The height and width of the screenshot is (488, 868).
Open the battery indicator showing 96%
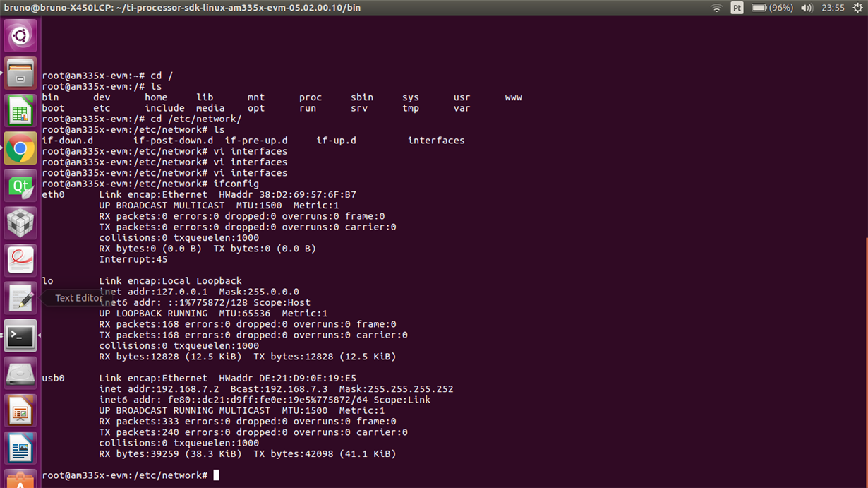772,8
